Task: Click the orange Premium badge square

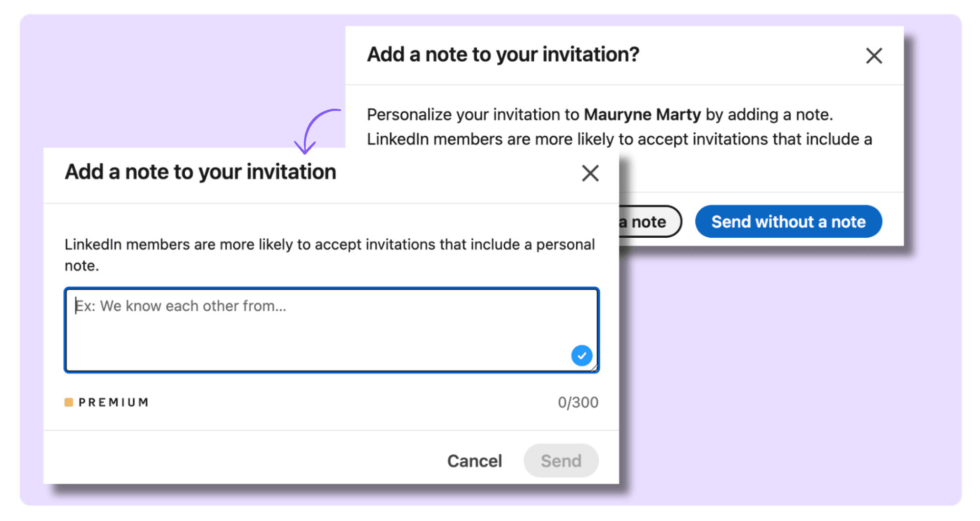Action: (x=69, y=402)
